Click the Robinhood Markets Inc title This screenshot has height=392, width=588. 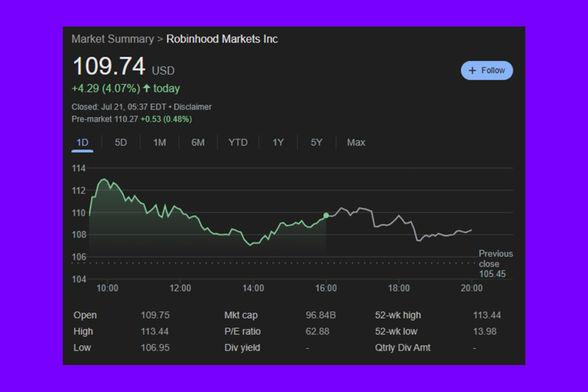pos(222,39)
